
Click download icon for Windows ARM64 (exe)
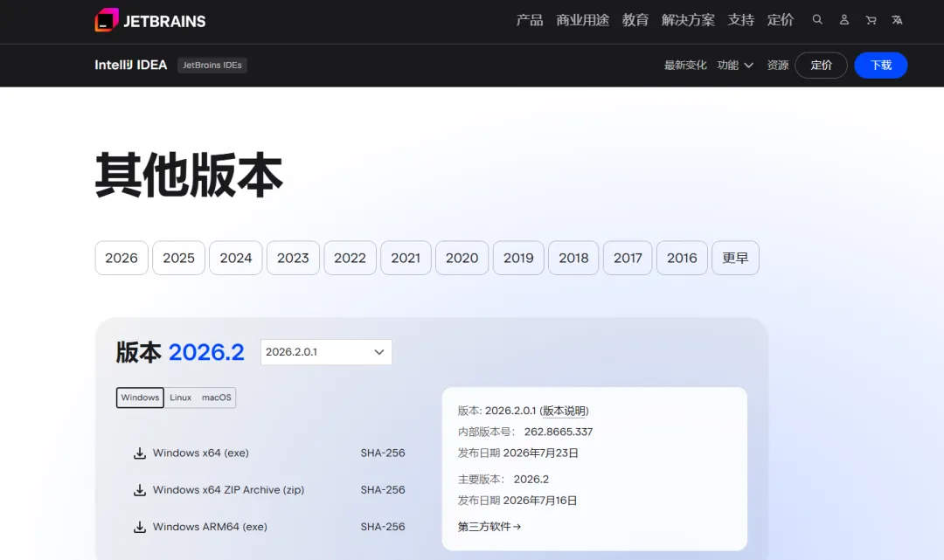click(140, 527)
